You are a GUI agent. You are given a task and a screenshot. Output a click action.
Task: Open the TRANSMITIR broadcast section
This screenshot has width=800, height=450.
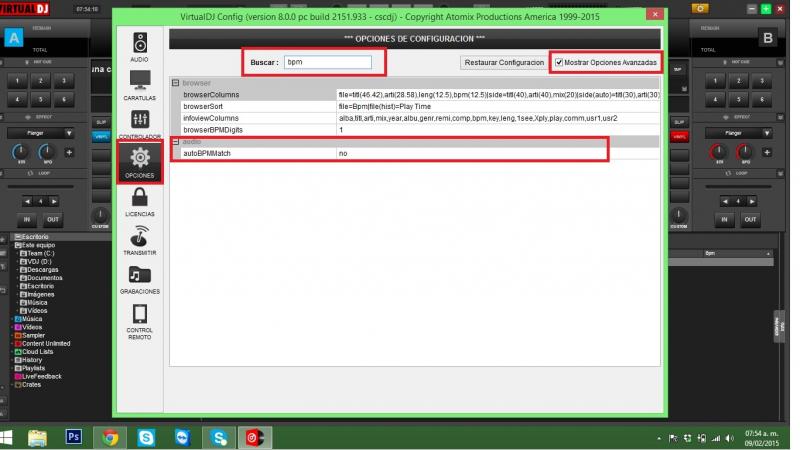click(140, 240)
